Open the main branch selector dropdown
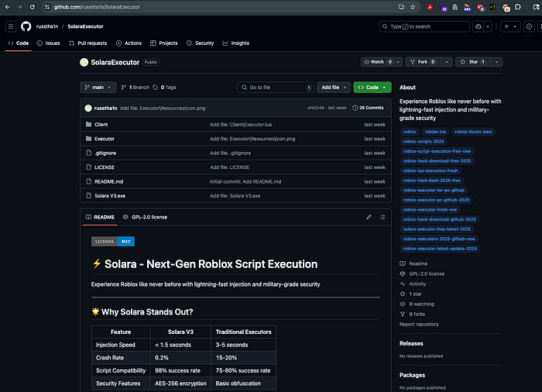The width and height of the screenshot is (542, 392). pos(98,88)
